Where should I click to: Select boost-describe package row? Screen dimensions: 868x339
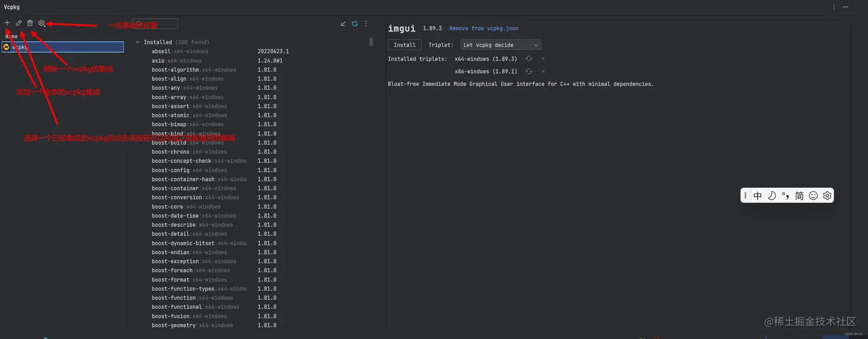click(x=192, y=225)
